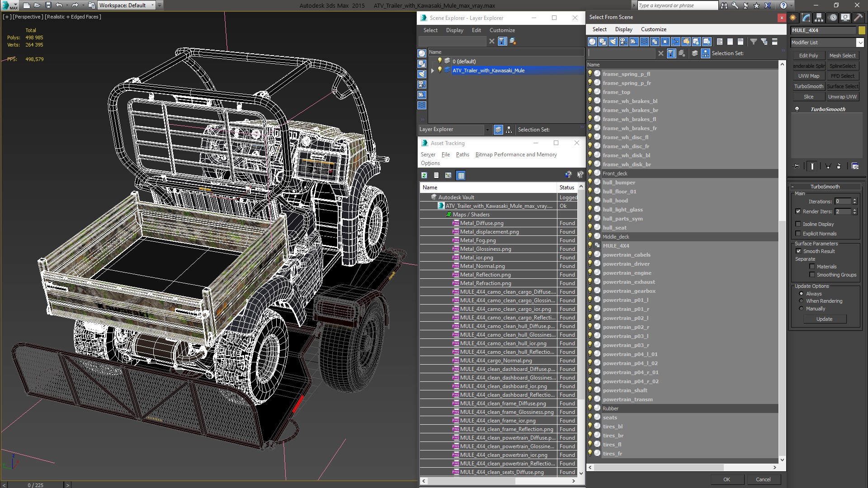
Task: Click the Layer Explorer layers icon
Action: 498,130
